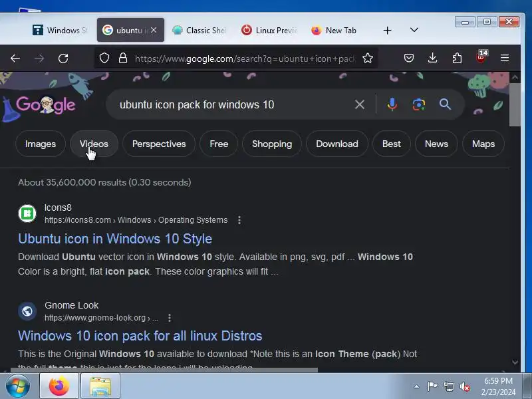Image resolution: width=532 pixels, height=399 pixels.
Task: Select the Maps filter chip
Action: 483,144
